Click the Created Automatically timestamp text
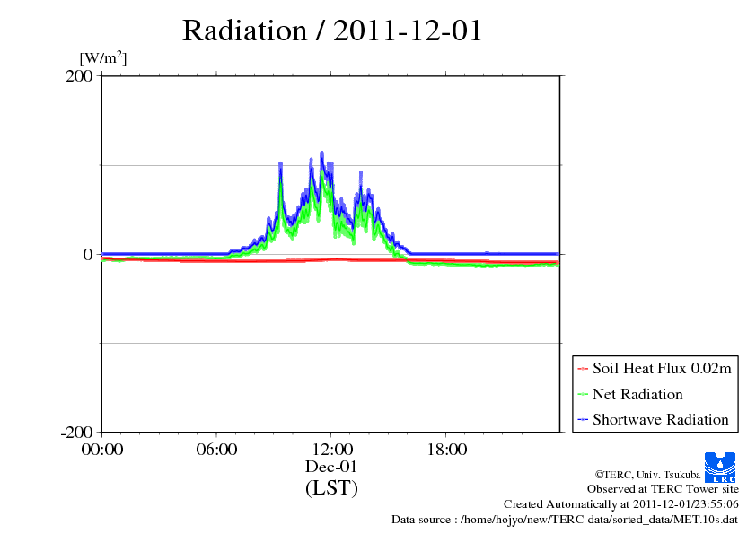Image resolution: width=756 pixels, height=534 pixels. [x=621, y=504]
